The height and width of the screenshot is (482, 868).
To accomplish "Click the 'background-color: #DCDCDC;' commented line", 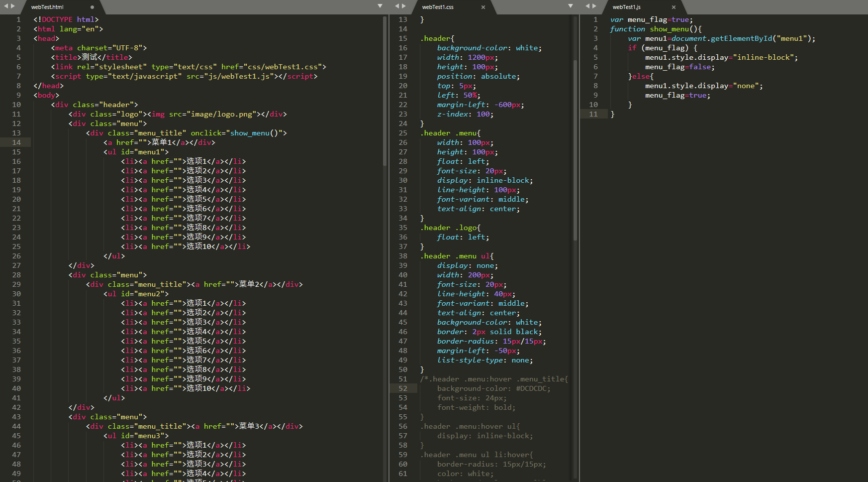I will 494,388.
